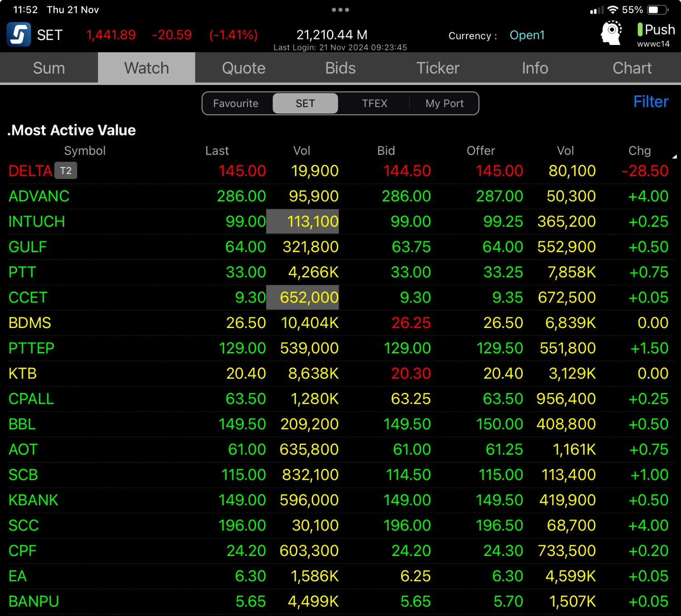
Task: Open the Filter option
Action: (x=651, y=102)
